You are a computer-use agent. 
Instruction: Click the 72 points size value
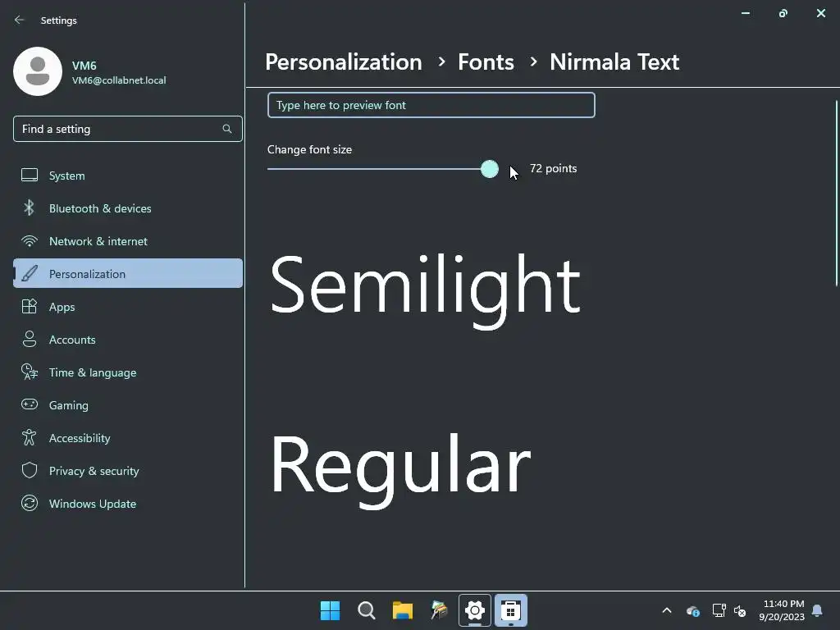tap(554, 168)
